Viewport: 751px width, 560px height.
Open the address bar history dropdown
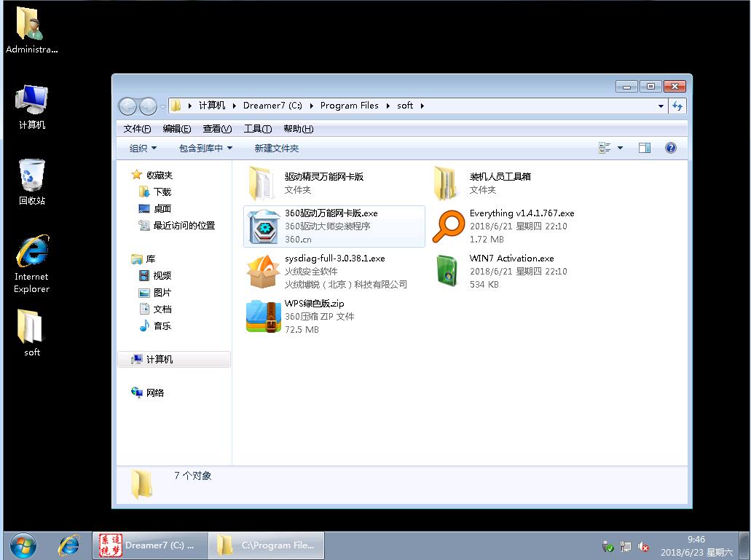pyautogui.click(x=661, y=106)
